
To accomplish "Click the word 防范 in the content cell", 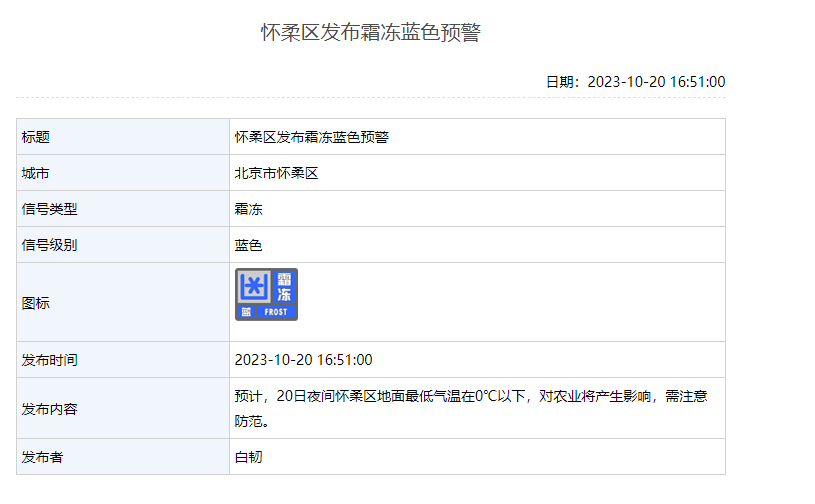I will point(248,422).
